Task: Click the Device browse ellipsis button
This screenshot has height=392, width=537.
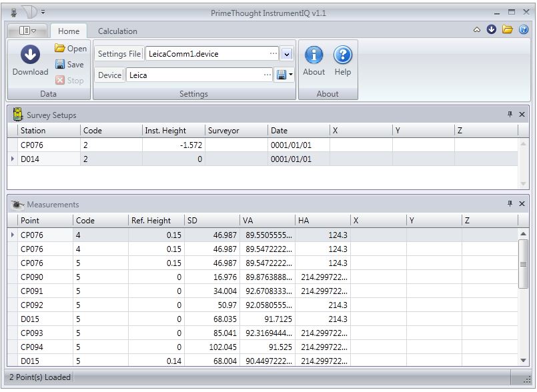Action: (x=267, y=75)
